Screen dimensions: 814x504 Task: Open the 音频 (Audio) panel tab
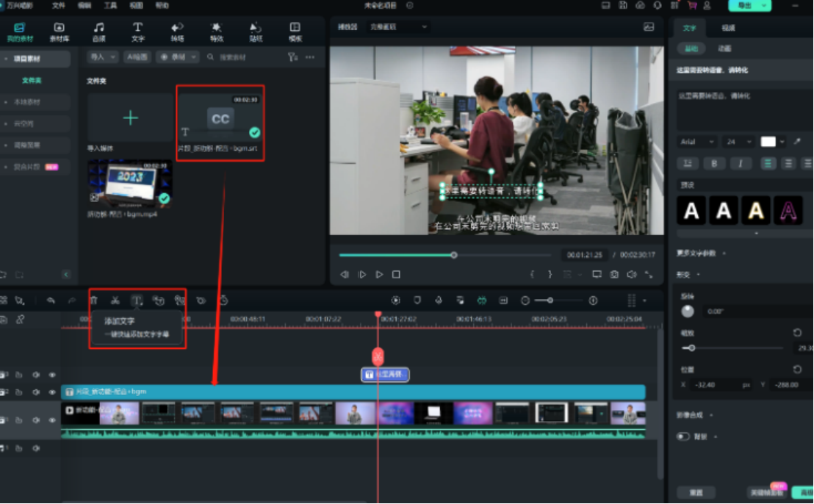pyautogui.click(x=98, y=32)
